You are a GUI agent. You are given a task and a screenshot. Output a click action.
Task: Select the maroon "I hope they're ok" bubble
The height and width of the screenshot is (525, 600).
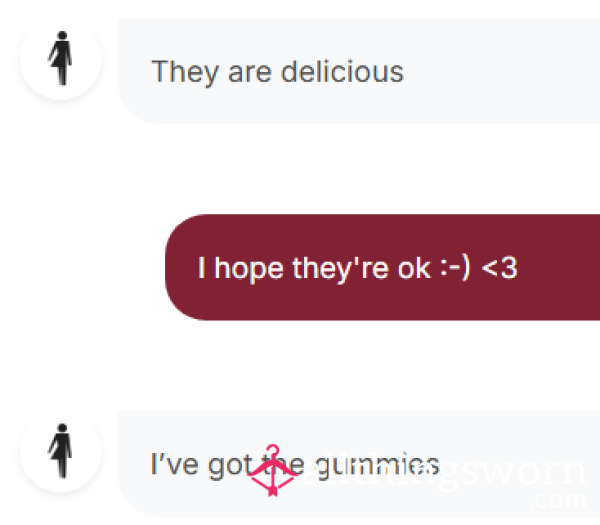point(383,267)
